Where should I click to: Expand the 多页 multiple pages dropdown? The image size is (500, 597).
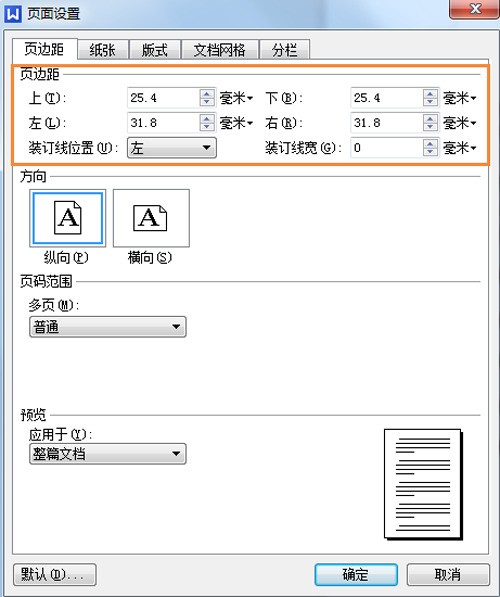point(108,327)
